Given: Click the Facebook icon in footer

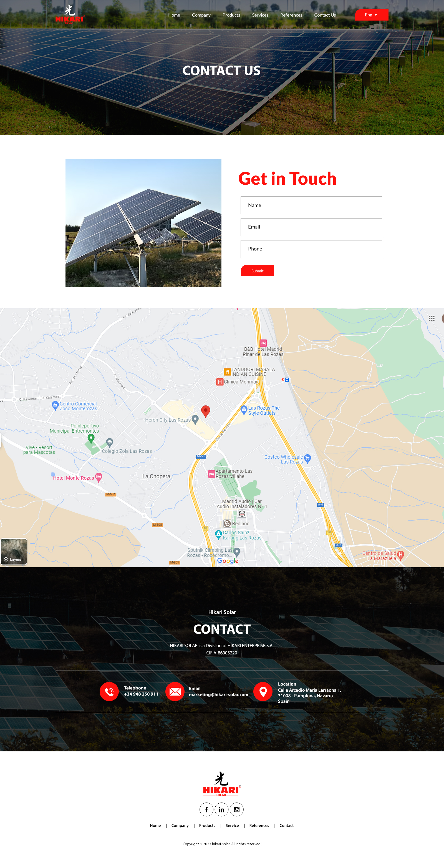Looking at the screenshot, I should [206, 809].
